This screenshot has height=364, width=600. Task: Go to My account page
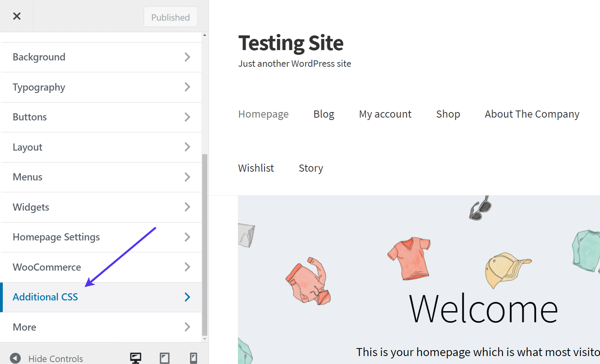click(385, 114)
